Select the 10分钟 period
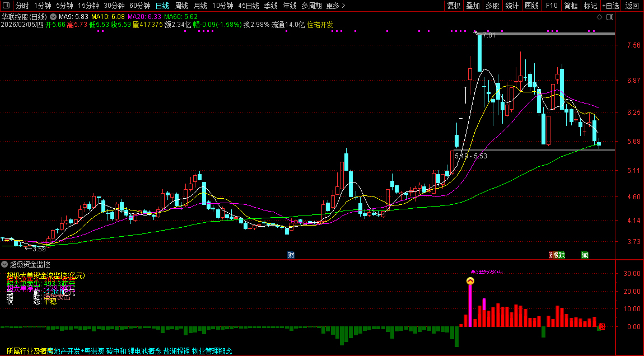 pos(223,6)
